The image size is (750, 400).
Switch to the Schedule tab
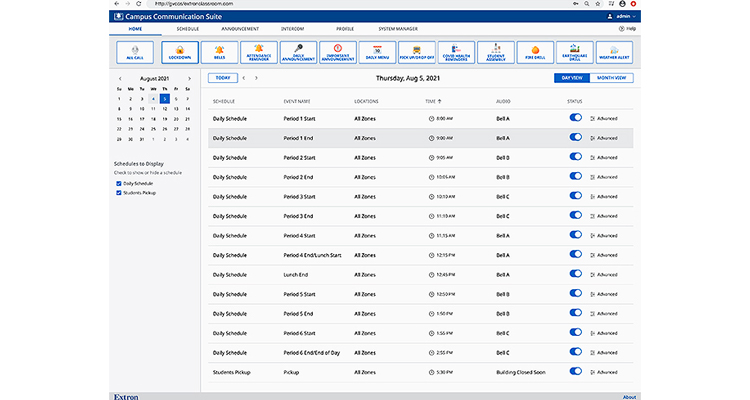click(x=188, y=29)
